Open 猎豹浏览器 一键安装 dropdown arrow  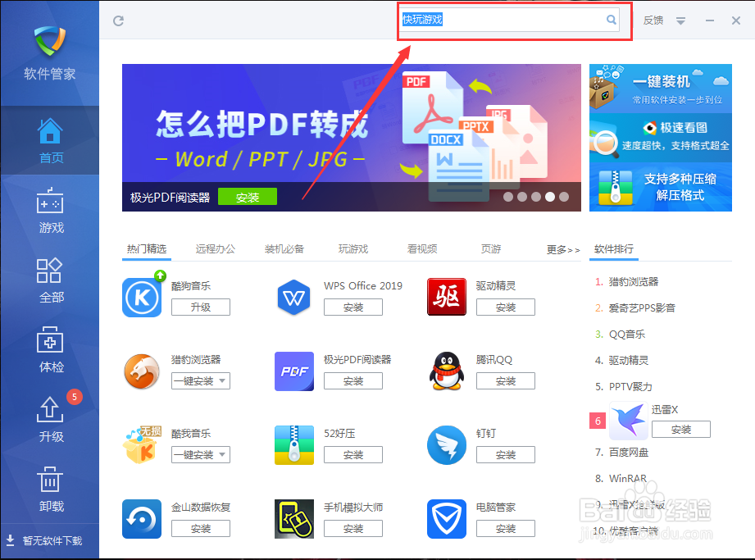tap(222, 381)
